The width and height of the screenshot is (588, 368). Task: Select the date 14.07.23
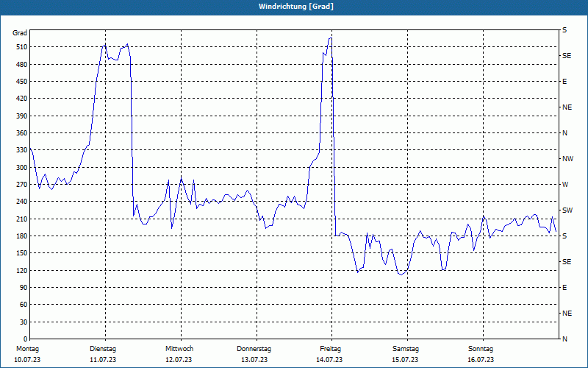329,360
